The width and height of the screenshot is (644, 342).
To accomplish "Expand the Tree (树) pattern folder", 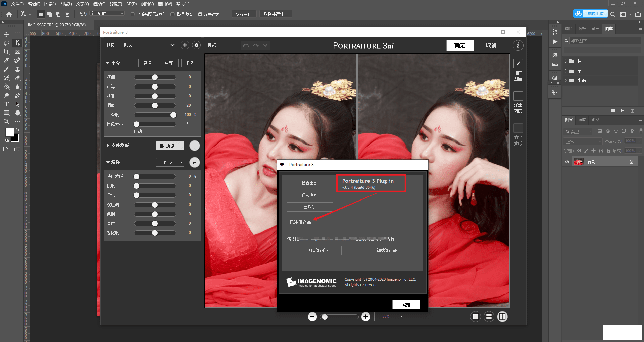I will pyautogui.click(x=566, y=61).
